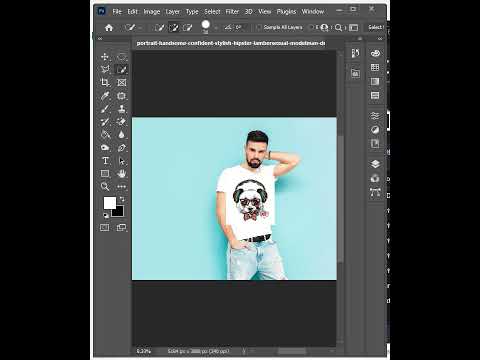Open the Gradients panel icon

[x=375, y=81]
